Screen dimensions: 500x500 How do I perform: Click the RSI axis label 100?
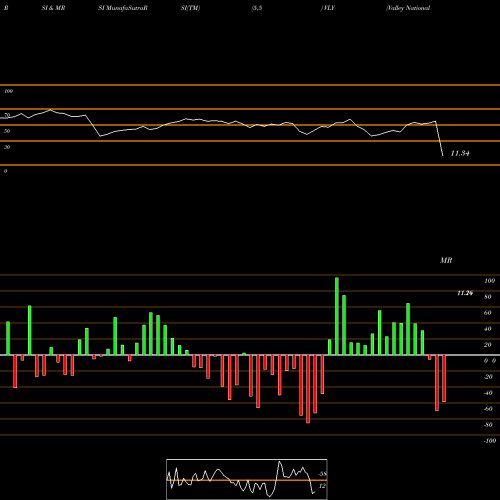click(8, 91)
